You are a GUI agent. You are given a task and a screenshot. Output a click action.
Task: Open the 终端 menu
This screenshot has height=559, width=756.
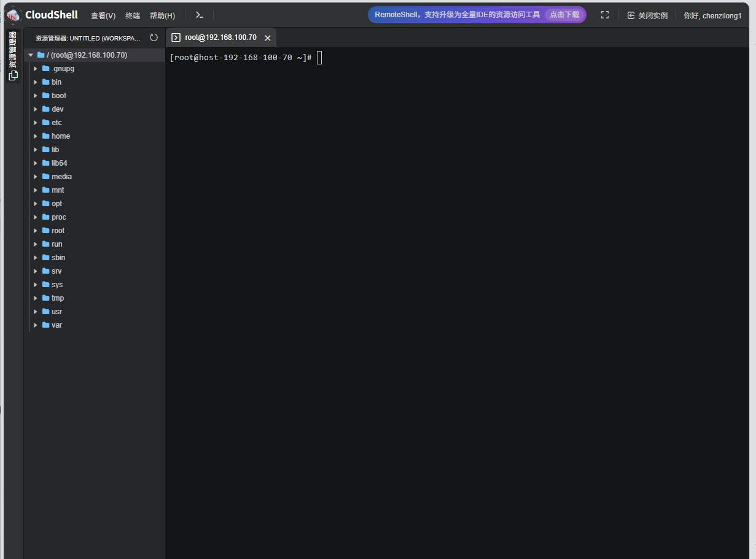pyautogui.click(x=133, y=15)
